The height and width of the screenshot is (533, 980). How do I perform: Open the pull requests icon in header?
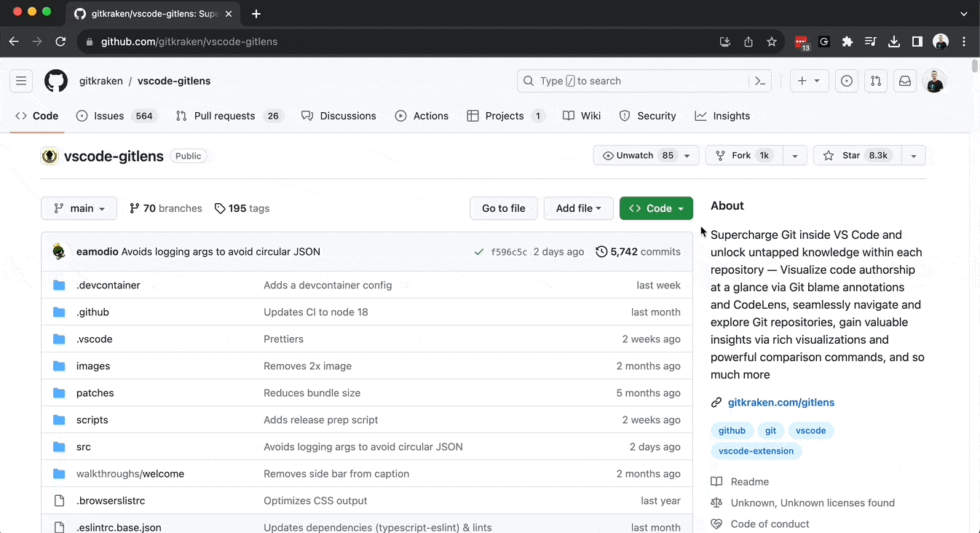coord(876,81)
